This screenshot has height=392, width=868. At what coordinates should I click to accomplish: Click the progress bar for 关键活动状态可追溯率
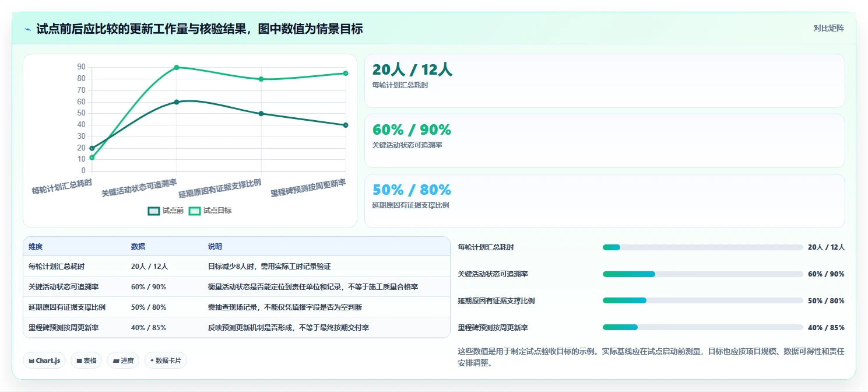(703, 274)
